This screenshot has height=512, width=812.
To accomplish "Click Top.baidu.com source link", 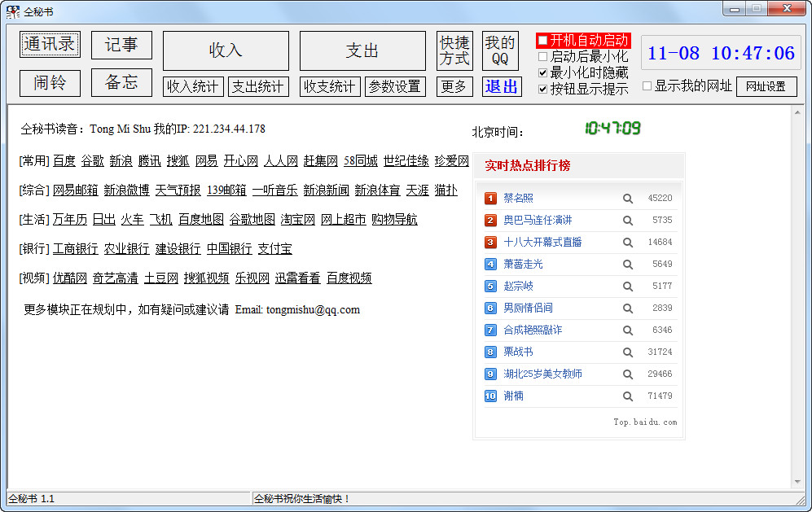I will point(645,422).
